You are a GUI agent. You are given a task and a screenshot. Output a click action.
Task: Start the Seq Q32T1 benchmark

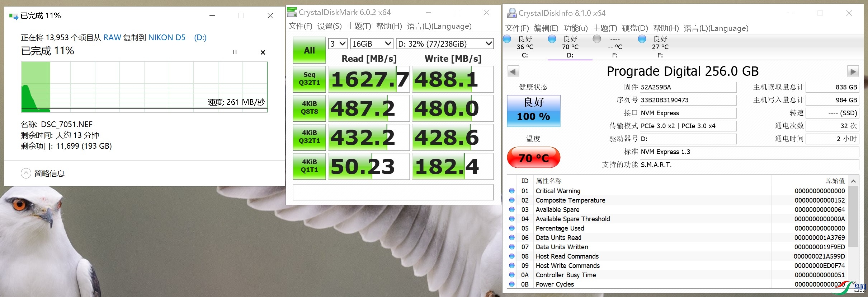pyautogui.click(x=309, y=79)
